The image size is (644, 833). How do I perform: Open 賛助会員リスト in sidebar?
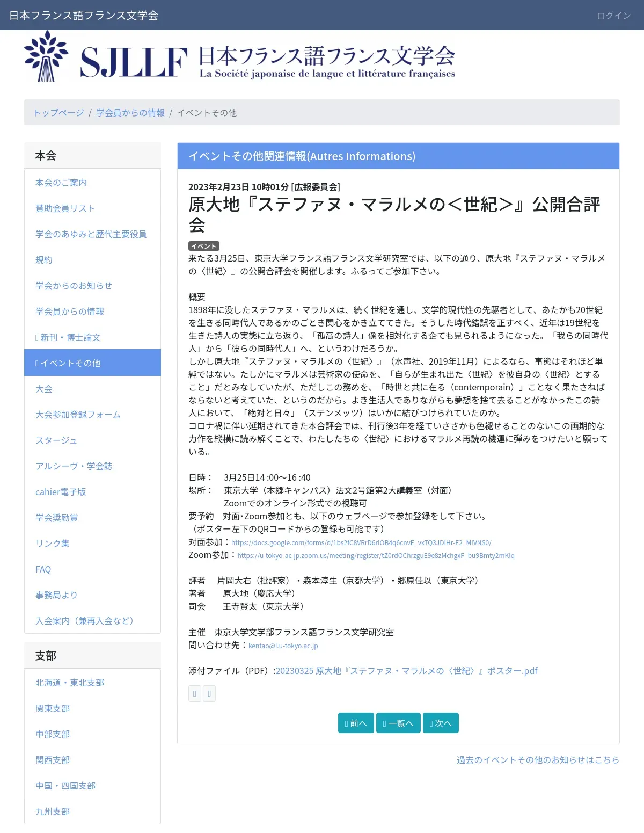click(x=92, y=208)
